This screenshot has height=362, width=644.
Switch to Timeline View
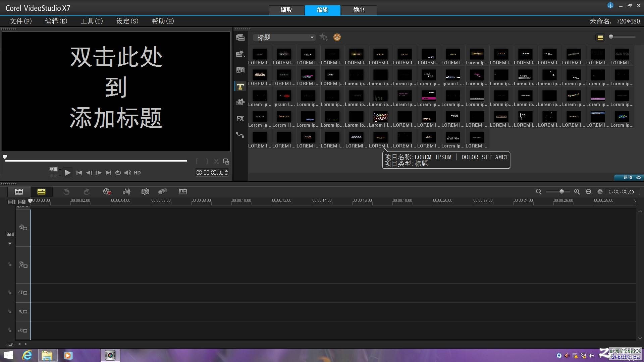point(41,191)
